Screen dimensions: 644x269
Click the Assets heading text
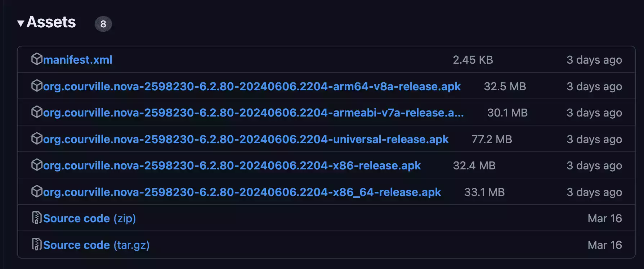point(51,22)
